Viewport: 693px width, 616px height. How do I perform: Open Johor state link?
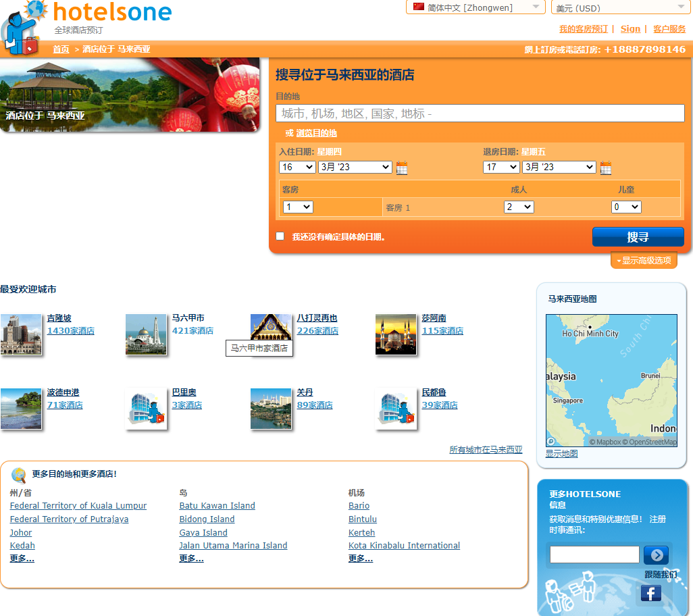tap(21, 532)
